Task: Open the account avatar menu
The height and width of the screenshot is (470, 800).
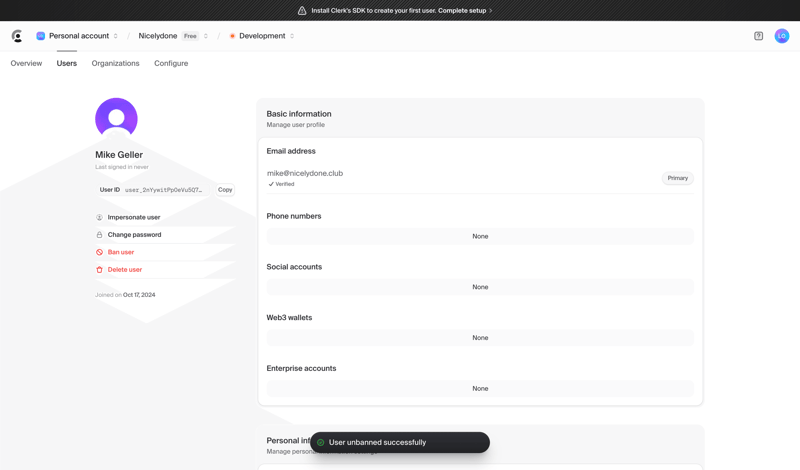Action: (x=782, y=36)
